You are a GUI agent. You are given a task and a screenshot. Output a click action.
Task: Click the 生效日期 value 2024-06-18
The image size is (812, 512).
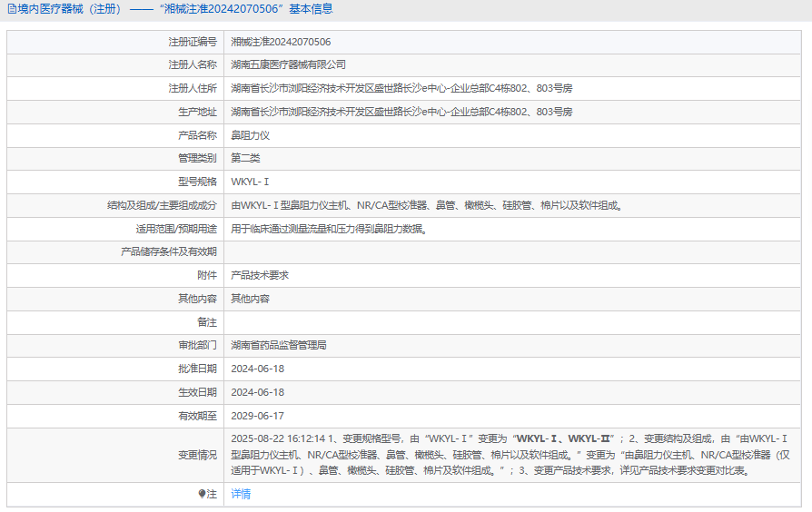pos(257,392)
